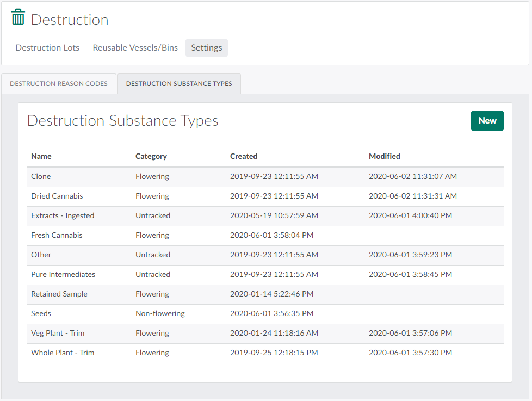Choose the Fresh Cannabis row
Image resolution: width=532 pixels, height=401 pixels.
pyautogui.click(x=57, y=235)
